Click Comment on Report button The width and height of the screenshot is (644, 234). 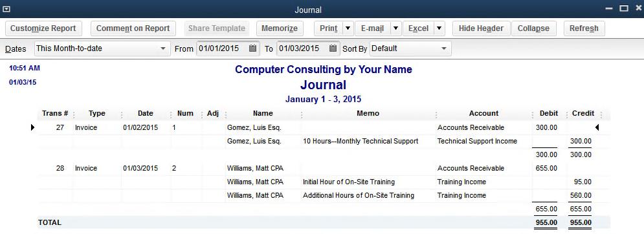(x=133, y=28)
